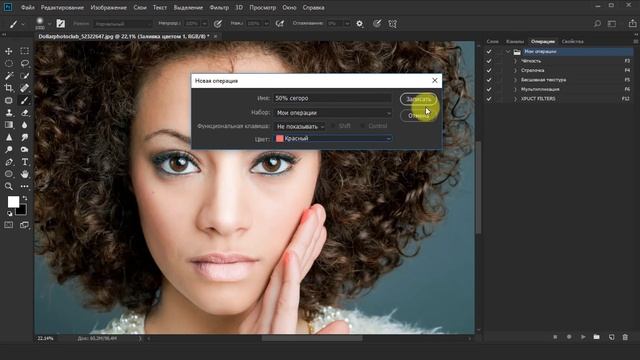Click the play action button
This screenshot has height=360, width=640.
[x=583, y=337]
